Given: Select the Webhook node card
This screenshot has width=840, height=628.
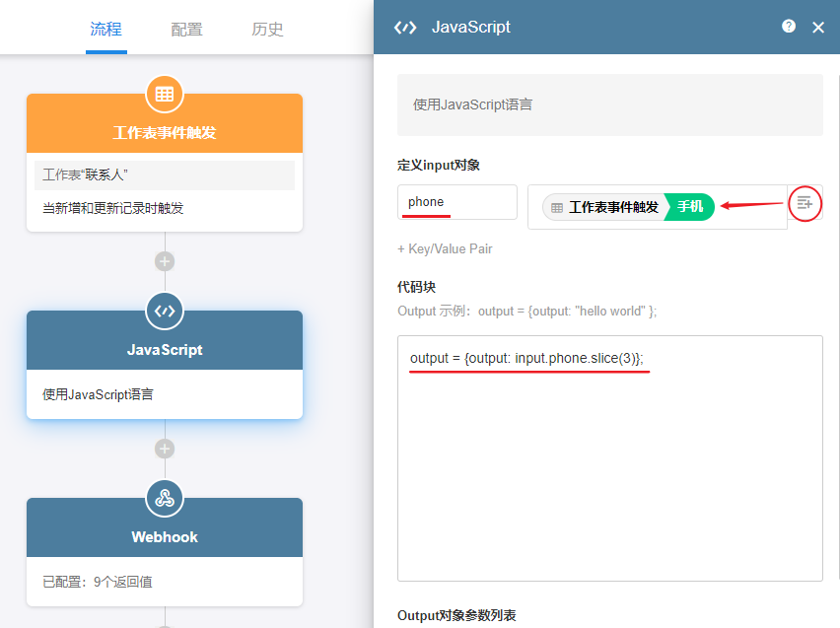Looking at the screenshot, I should [165, 562].
